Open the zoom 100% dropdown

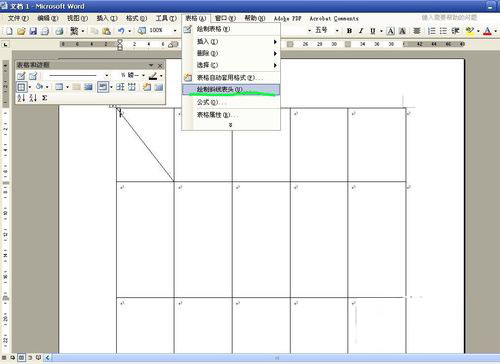175,31
